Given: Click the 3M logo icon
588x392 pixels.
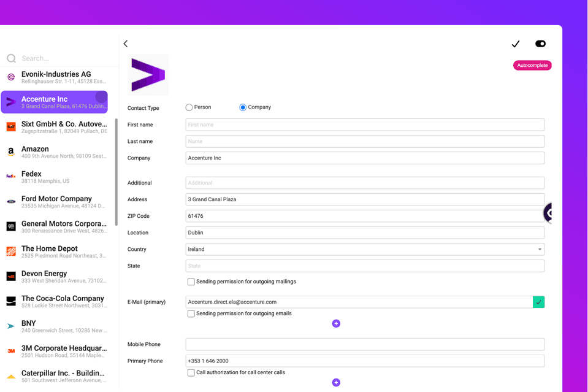Looking at the screenshot, I should [11, 351].
